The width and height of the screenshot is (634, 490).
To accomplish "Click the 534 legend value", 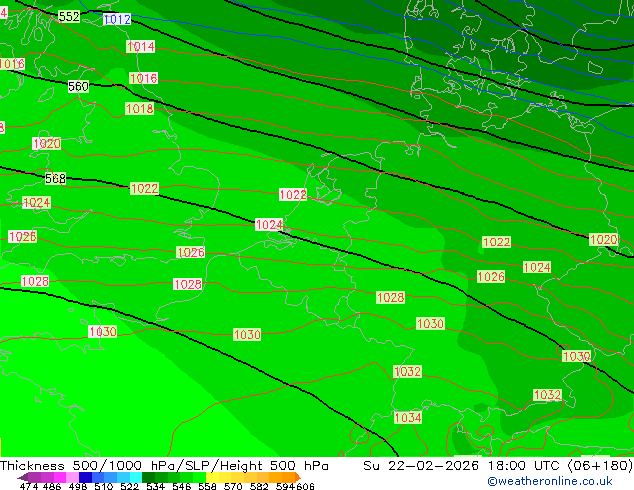I will click(155, 486).
